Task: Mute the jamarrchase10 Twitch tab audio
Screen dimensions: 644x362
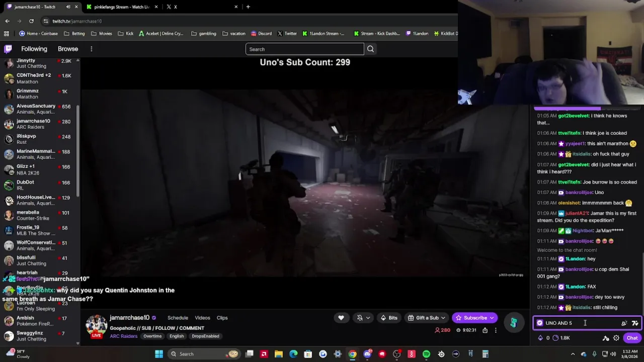Action: 68,7
